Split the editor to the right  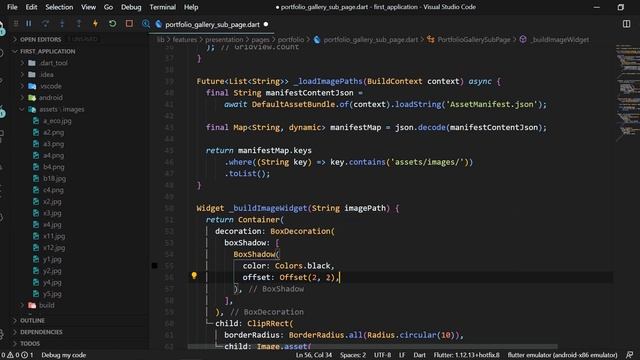(627, 24)
